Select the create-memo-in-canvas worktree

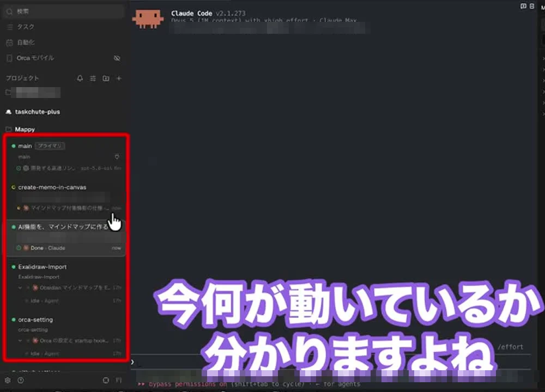click(52, 187)
